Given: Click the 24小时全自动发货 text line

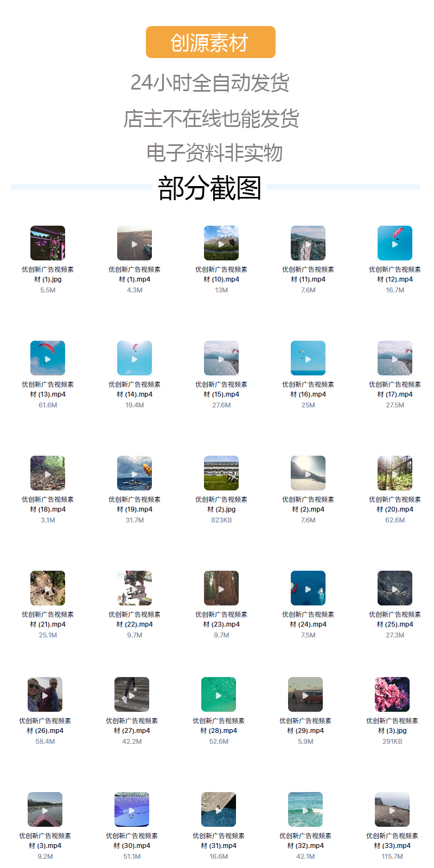Looking at the screenshot, I should [x=210, y=82].
